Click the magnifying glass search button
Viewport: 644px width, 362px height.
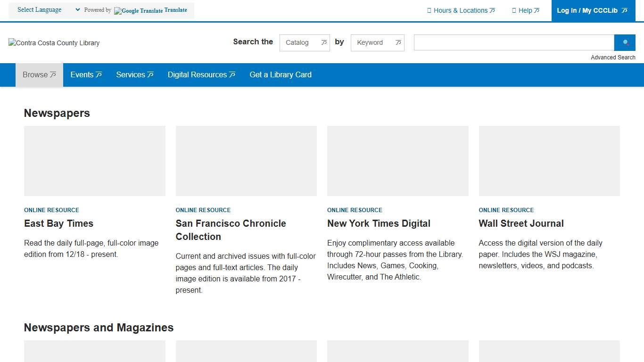pyautogui.click(x=626, y=42)
